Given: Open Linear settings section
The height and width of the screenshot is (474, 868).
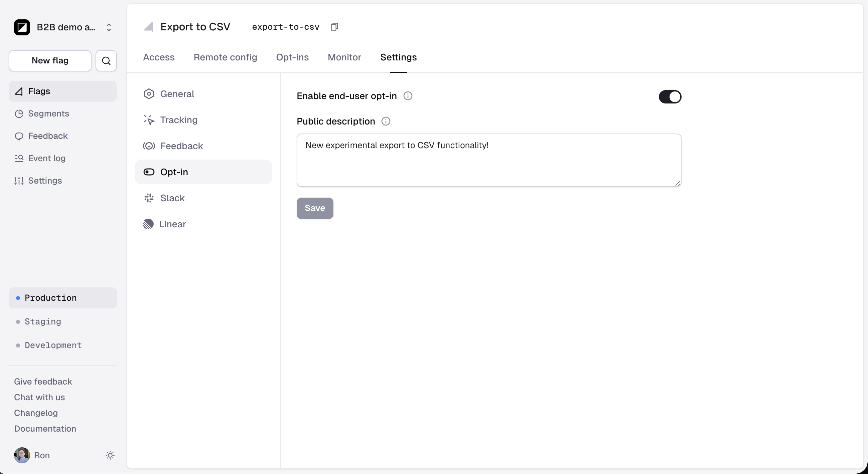Looking at the screenshot, I should click(203, 224).
